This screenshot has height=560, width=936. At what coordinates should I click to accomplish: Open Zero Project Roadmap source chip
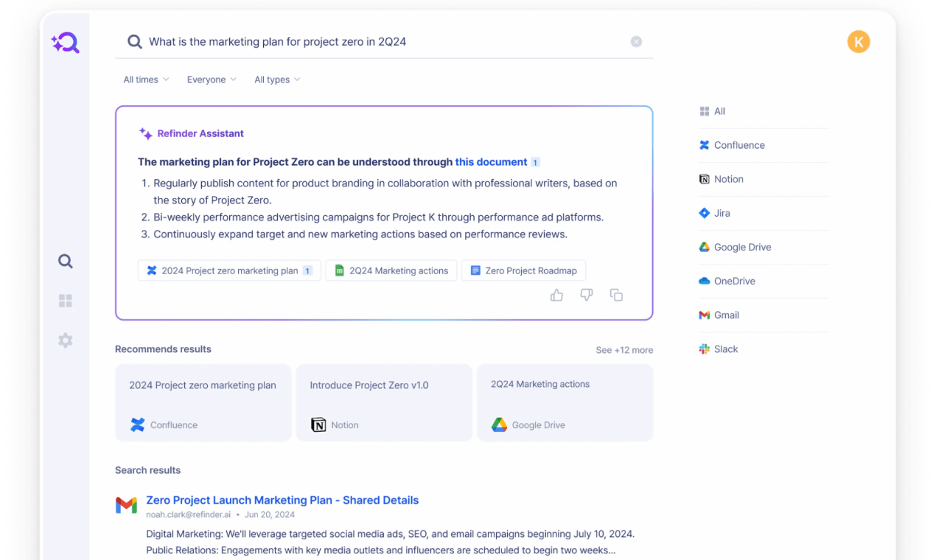pyautogui.click(x=523, y=270)
